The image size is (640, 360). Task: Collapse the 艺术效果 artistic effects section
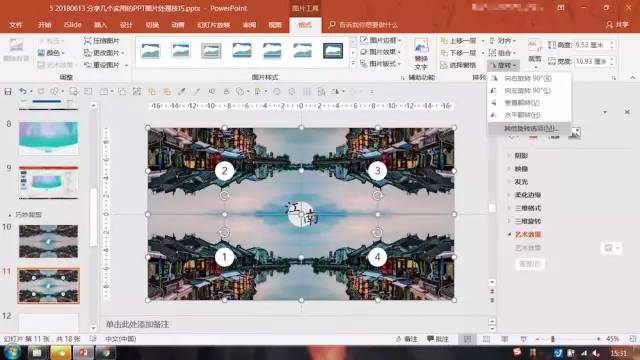524,234
